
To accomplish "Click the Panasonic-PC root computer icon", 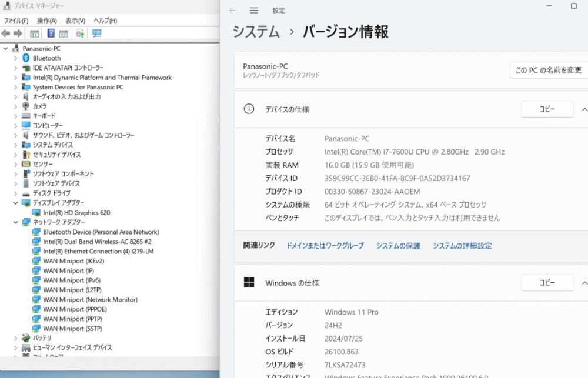I will tap(15, 48).
